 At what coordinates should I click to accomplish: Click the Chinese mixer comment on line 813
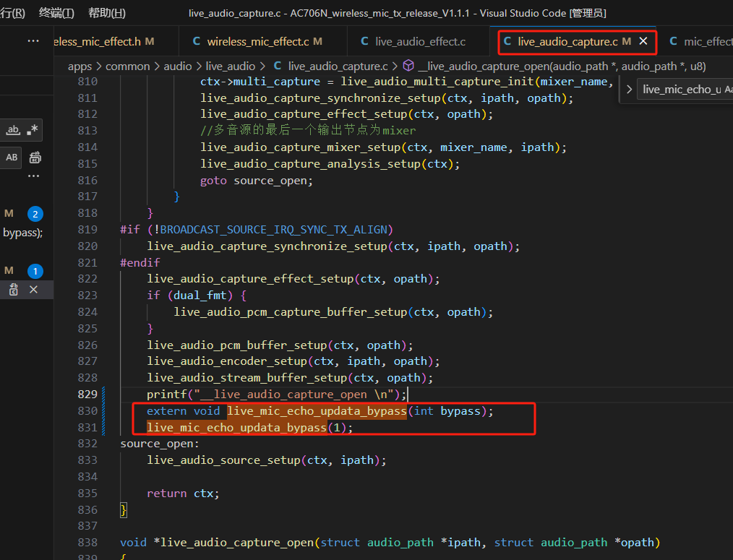click(308, 130)
